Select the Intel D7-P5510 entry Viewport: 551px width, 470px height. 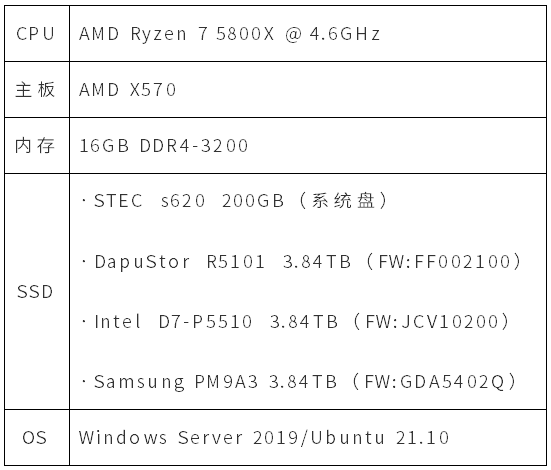coord(173,322)
